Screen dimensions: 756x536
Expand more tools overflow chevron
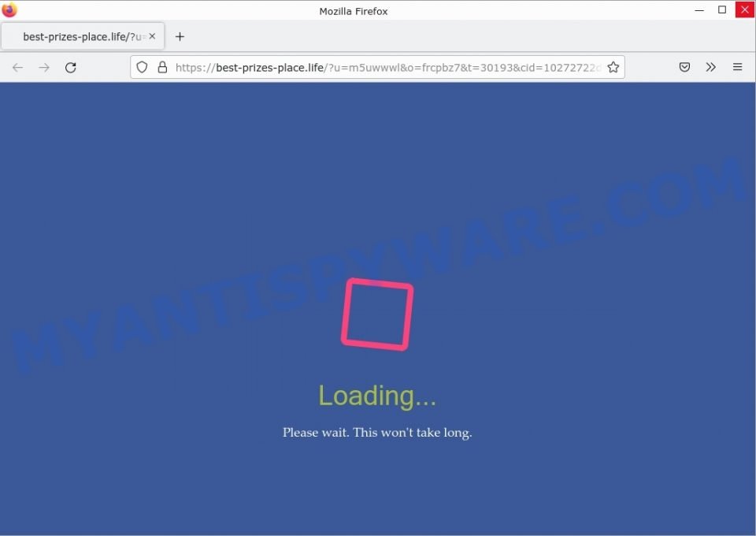(710, 67)
